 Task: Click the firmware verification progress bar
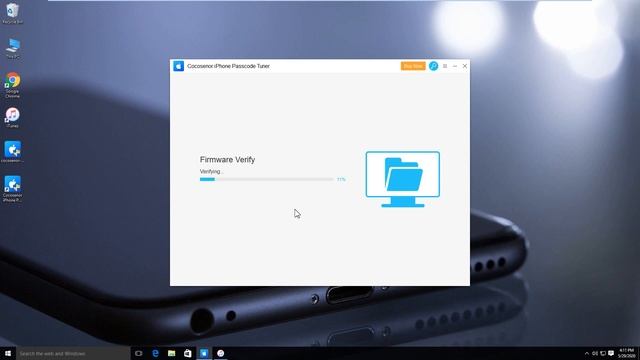[267, 179]
